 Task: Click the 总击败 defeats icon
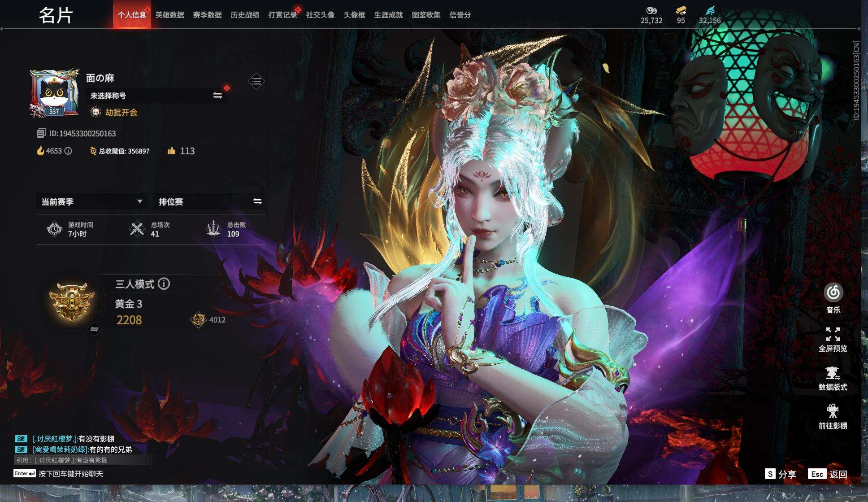(214, 228)
